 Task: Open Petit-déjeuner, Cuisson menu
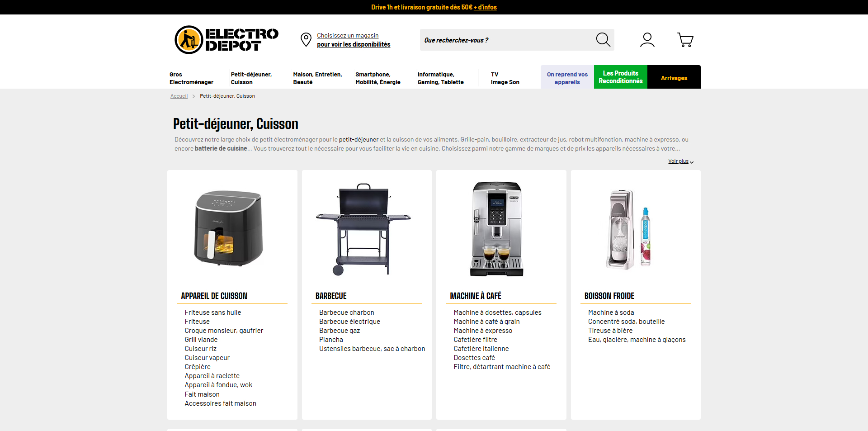[251, 78]
